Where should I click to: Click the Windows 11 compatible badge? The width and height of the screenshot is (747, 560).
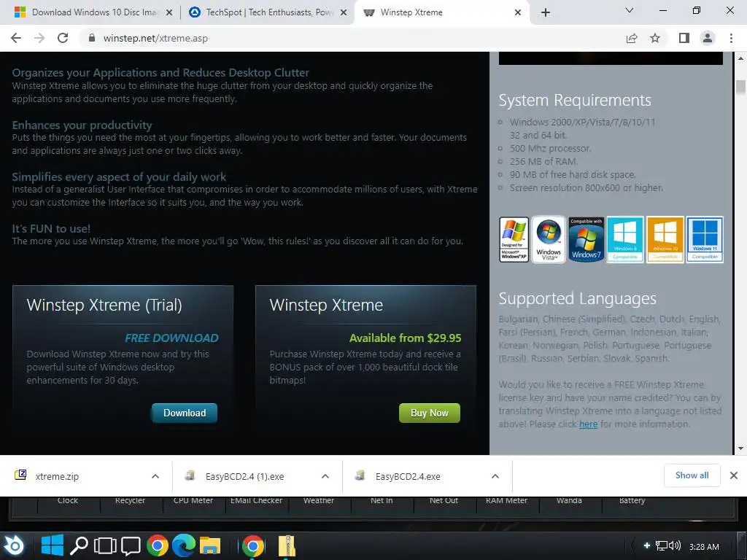tap(705, 239)
